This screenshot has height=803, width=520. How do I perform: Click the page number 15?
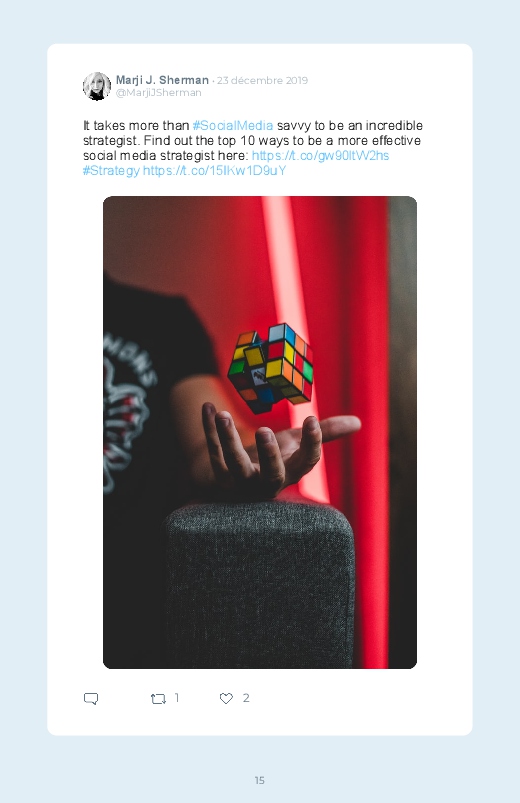pos(260,780)
